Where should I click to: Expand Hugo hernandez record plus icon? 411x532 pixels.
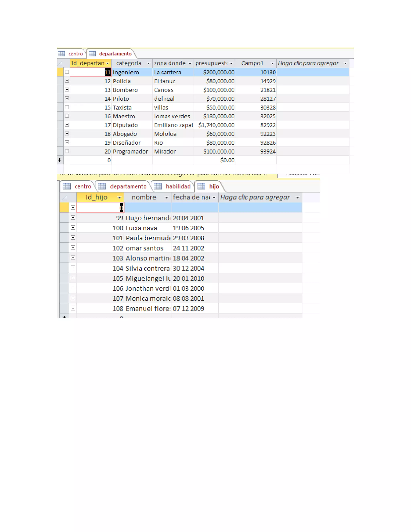coord(73,217)
